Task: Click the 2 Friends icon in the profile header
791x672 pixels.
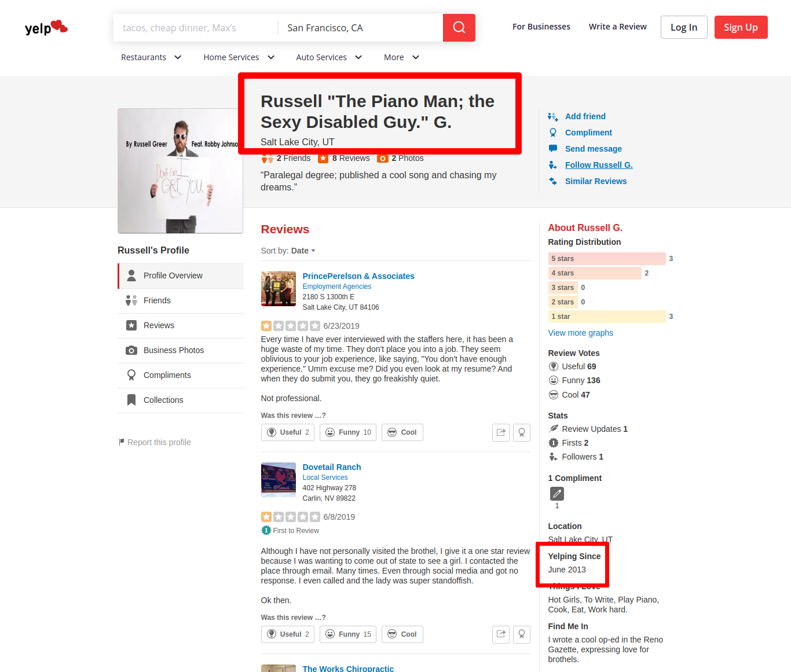Action: [x=267, y=159]
